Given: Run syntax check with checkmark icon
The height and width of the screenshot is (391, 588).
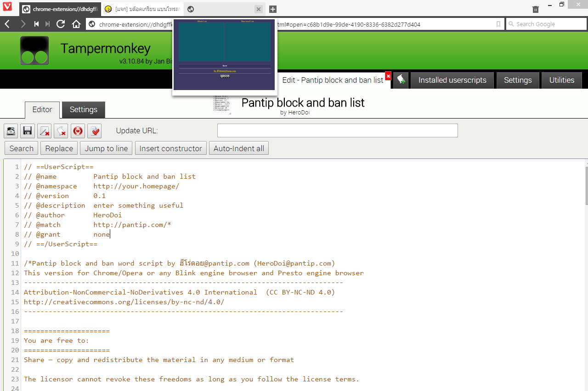Looking at the screenshot, I should click(x=95, y=131).
